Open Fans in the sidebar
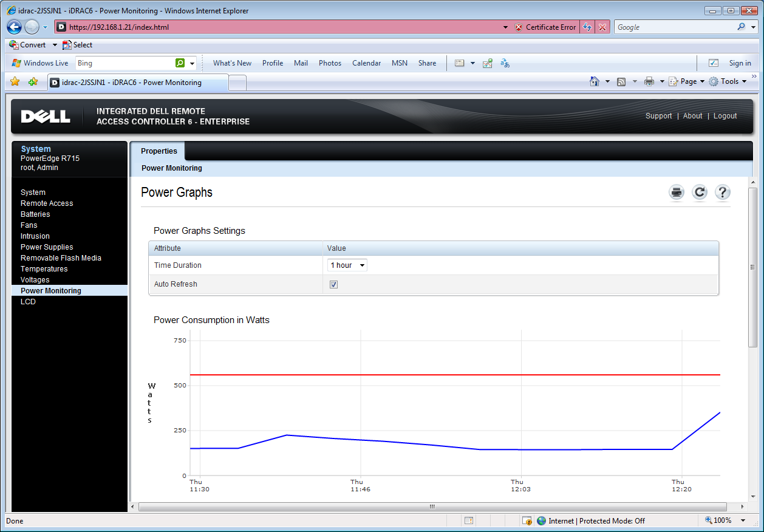The width and height of the screenshot is (764, 532). point(29,225)
